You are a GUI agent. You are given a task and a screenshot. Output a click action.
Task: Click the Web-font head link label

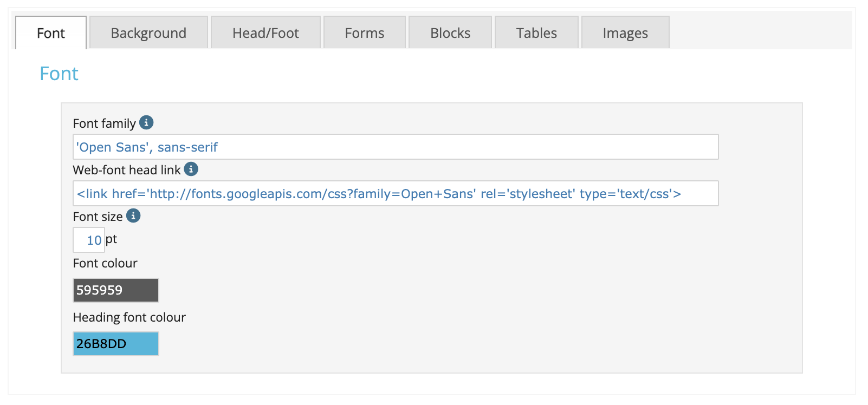coord(127,170)
